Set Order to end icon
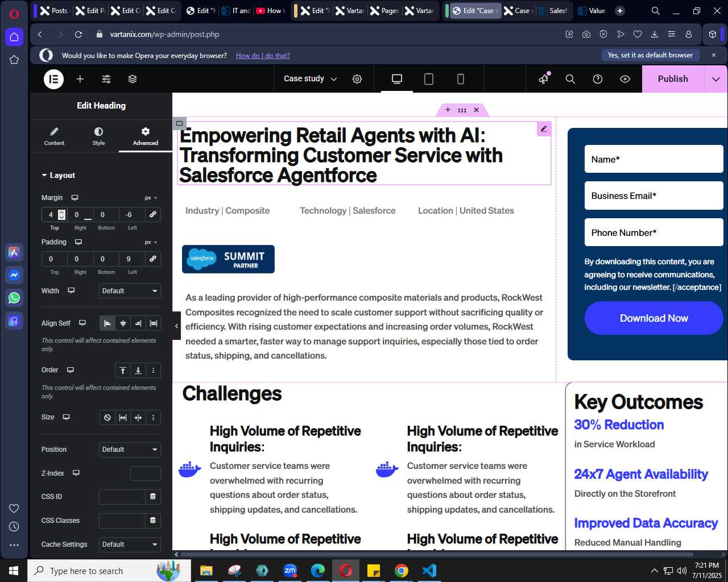Viewport: 728px width, 582px height. click(x=138, y=371)
